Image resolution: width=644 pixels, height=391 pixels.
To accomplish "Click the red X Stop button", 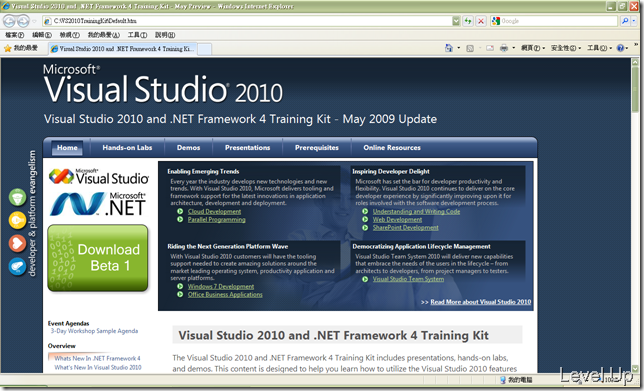I will pos(481,21).
